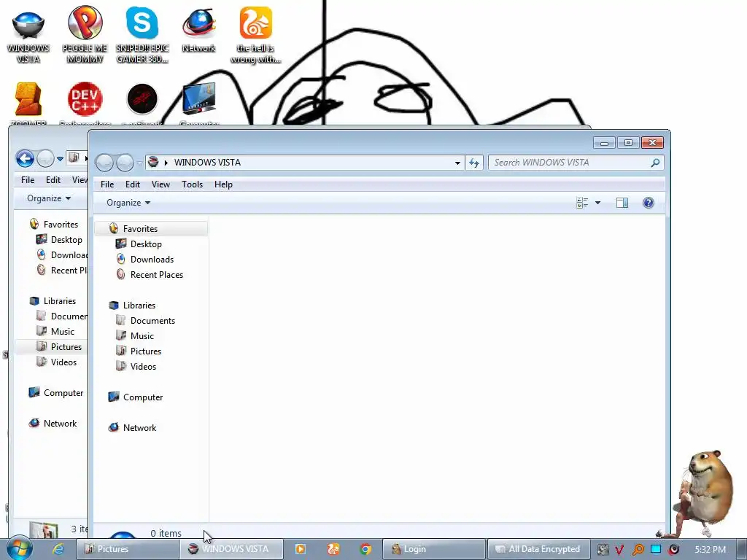Click the WINDOWS VISTA address bar path
Screen dimensions: 747x560
[x=207, y=163]
